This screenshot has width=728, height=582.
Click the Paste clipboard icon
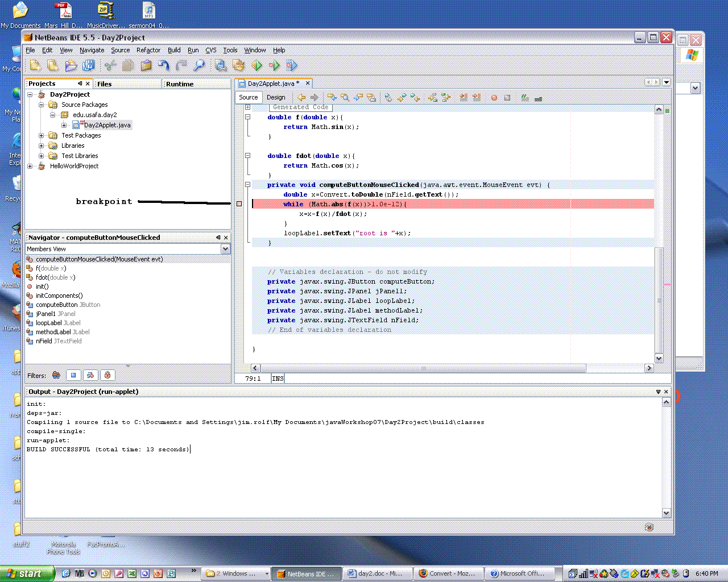pos(146,65)
